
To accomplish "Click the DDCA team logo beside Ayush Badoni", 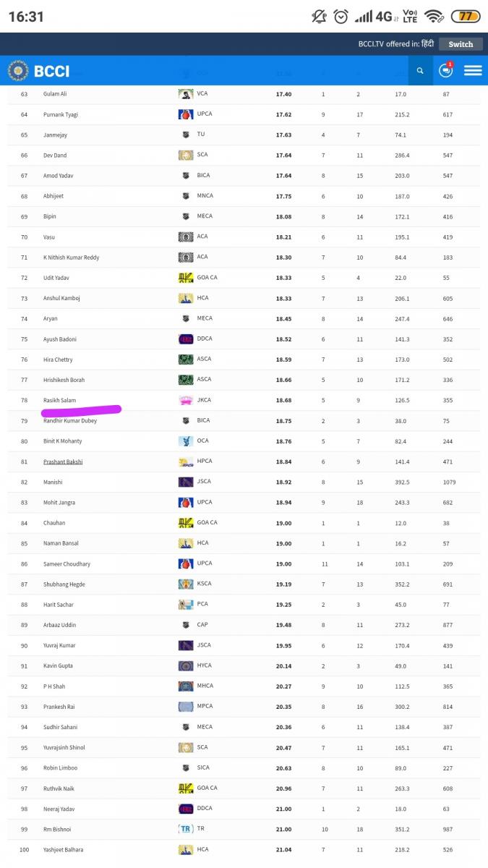I will point(186,339).
